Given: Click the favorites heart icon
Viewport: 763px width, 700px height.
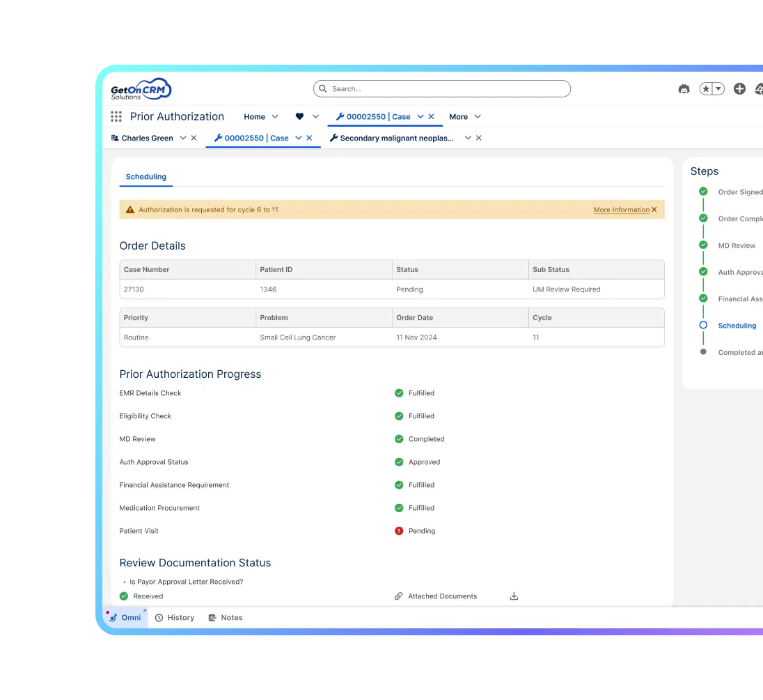Looking at the screenshot, I should coord(299,117).
